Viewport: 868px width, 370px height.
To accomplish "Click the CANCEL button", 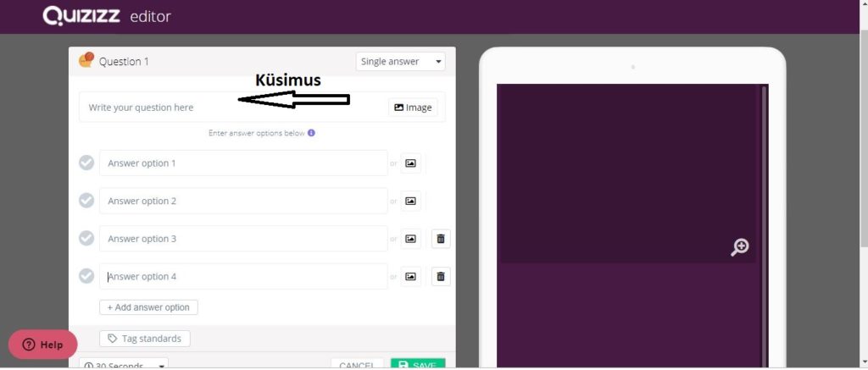I will [357, 364].
